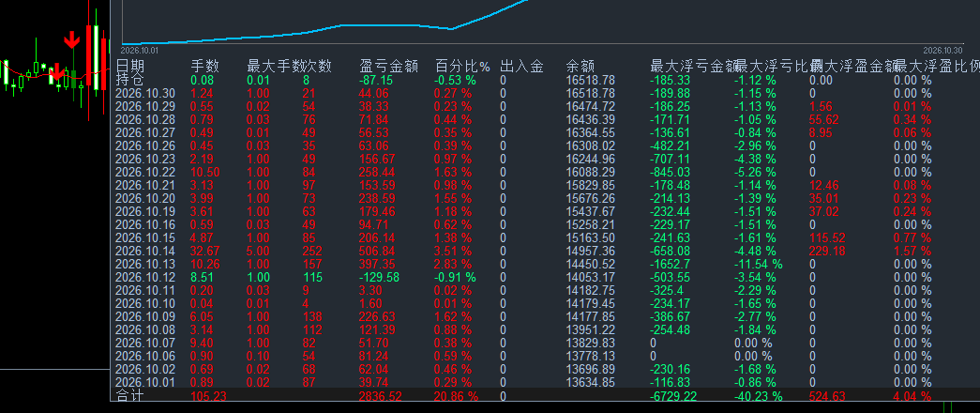The image size is (980, 413).
Task: Click floating profit value 115.52
Action: pos(827,237)
